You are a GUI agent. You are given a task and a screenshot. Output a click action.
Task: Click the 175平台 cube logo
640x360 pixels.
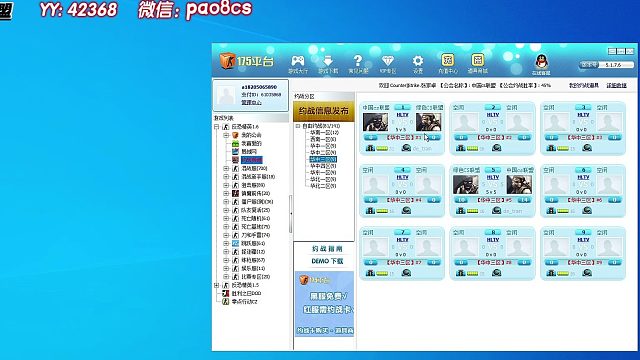point(227,60)
